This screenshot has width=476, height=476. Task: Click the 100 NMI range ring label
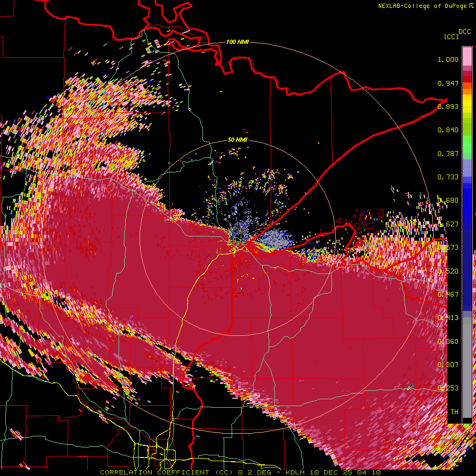point(237,42)
